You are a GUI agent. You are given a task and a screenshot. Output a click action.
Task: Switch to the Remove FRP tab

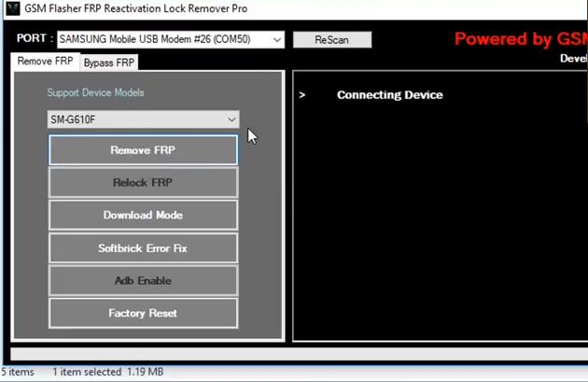pyautogui.click(x=45, y=61)
